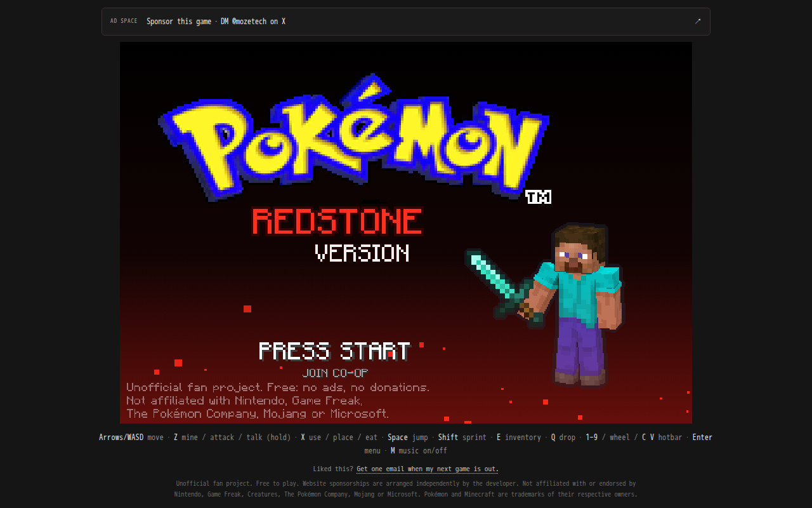
Task: Click the 'AD SPACE' label
Action: click(124, 21)
